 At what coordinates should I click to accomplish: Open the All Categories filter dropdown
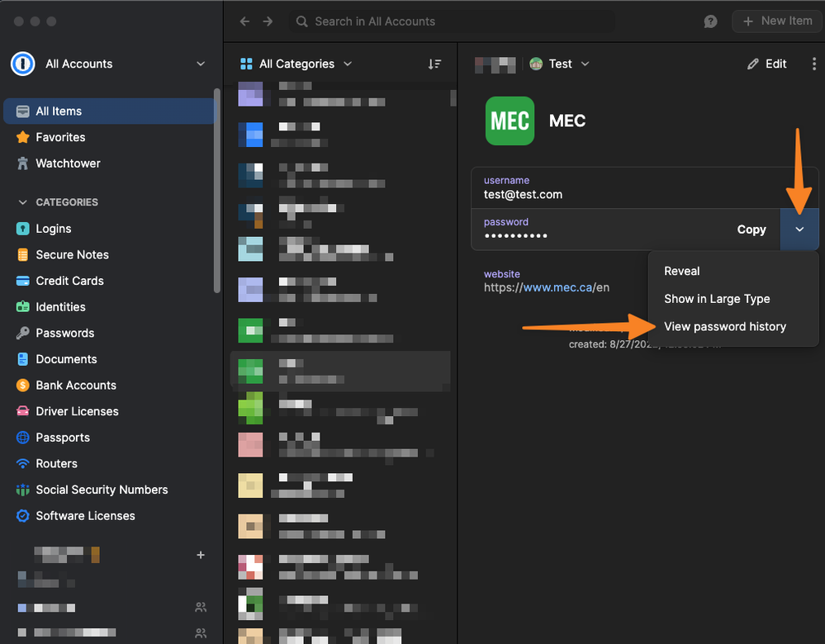coord(296,64)
